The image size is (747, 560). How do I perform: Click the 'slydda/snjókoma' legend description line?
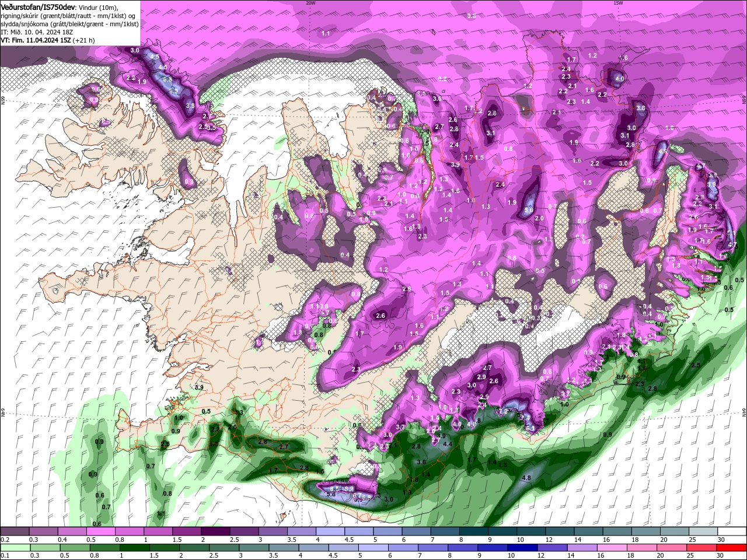click(x=69, y=24)
